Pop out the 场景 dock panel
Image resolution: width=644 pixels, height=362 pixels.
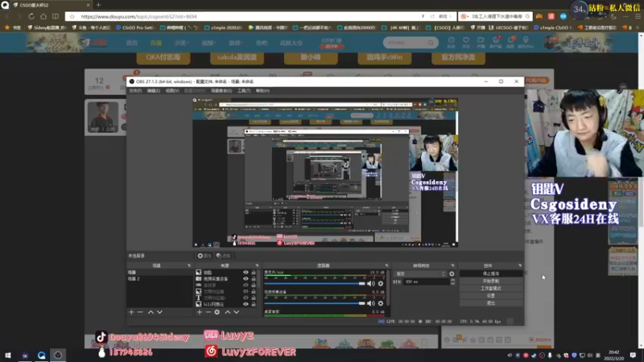coord(189,265)
